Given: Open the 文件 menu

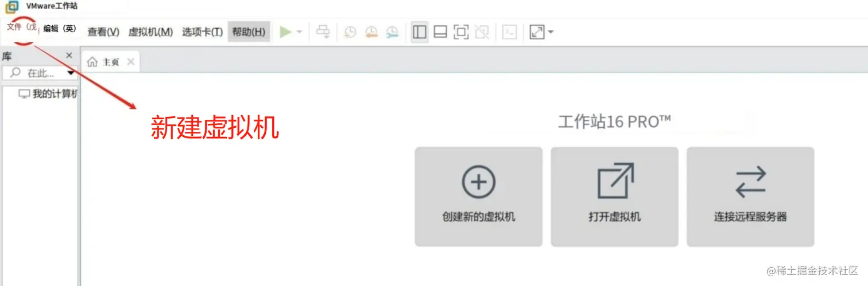Looking at the screenshot, I should coord(21,27).
